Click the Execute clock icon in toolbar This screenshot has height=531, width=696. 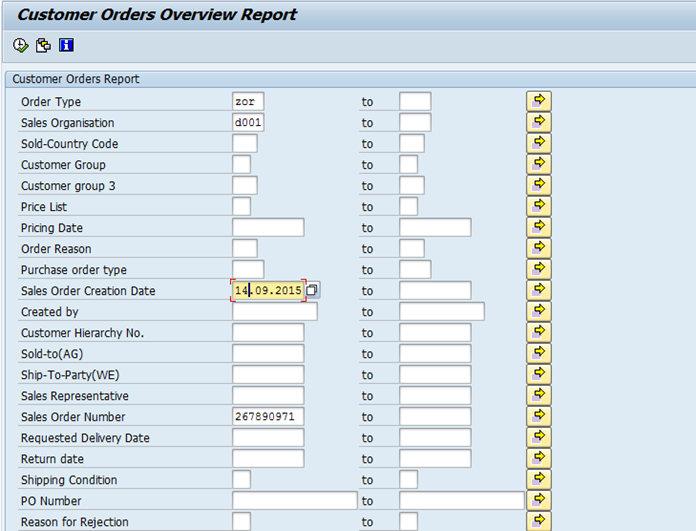(21, 45)
